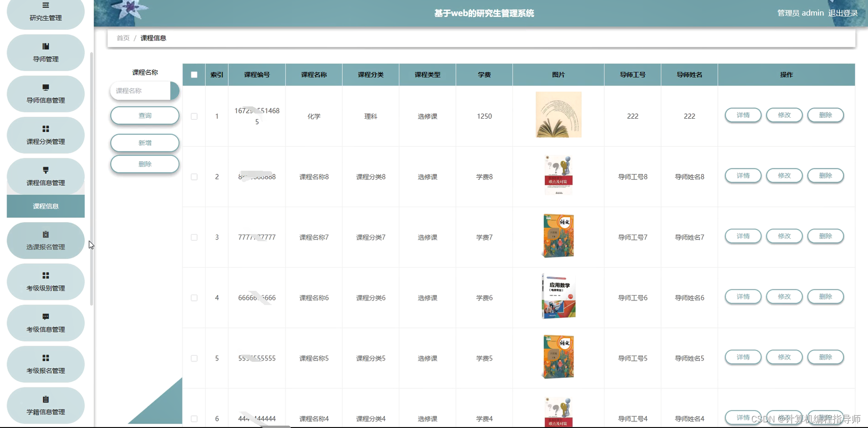Click the 考级级别管理 grid icon
Viewport: 868px width, 428px height.
45,275
